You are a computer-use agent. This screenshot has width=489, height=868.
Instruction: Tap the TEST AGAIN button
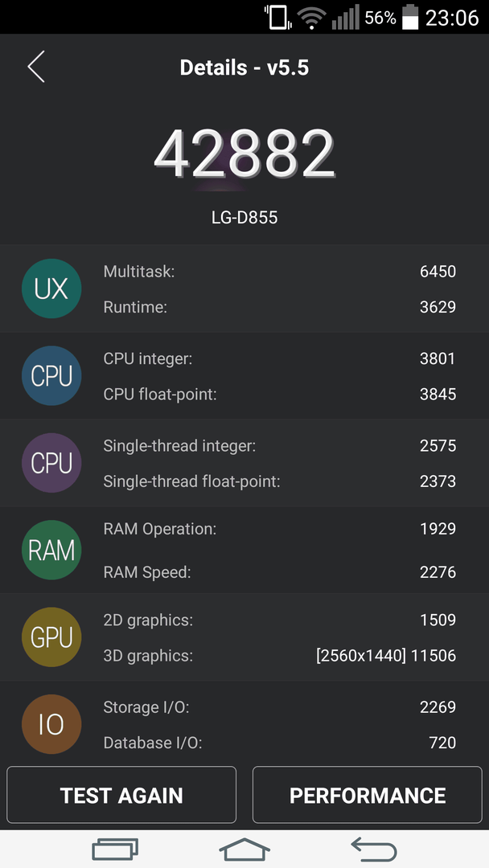point(121,795)
